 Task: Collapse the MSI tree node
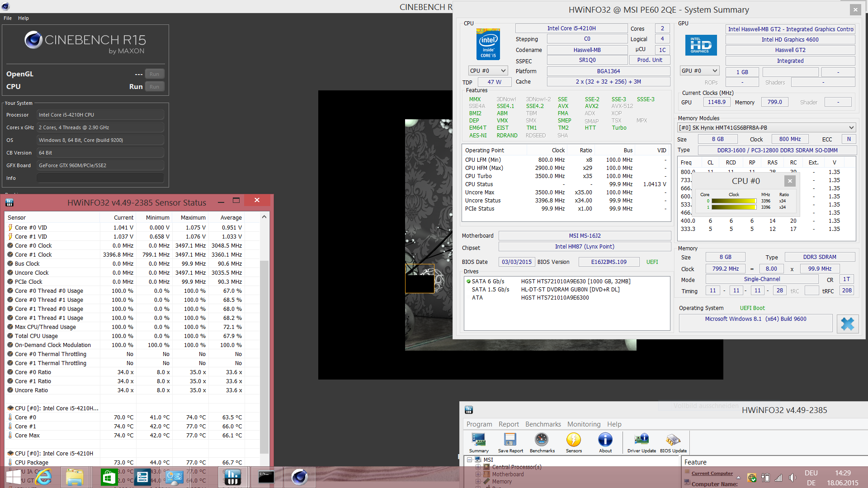click(469, 460)
